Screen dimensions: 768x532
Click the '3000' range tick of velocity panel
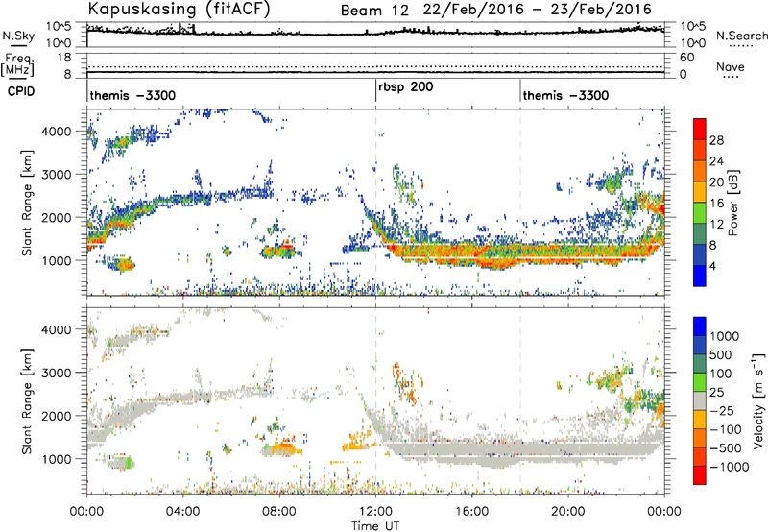[57, 373]
